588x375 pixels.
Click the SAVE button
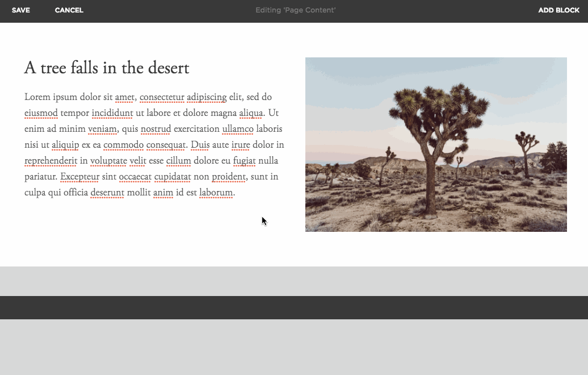tap(21, 10)
